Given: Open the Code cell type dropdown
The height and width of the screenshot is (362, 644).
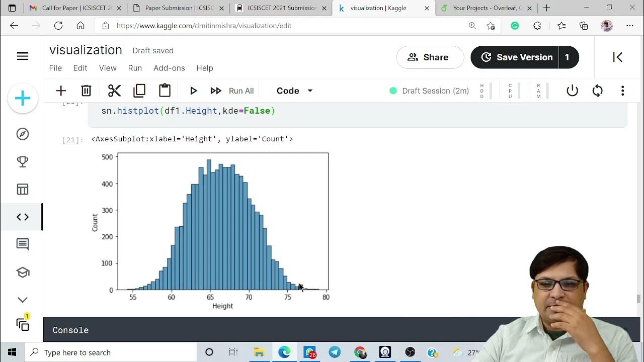Looking at the screenshot, I should tap(295, 90).
